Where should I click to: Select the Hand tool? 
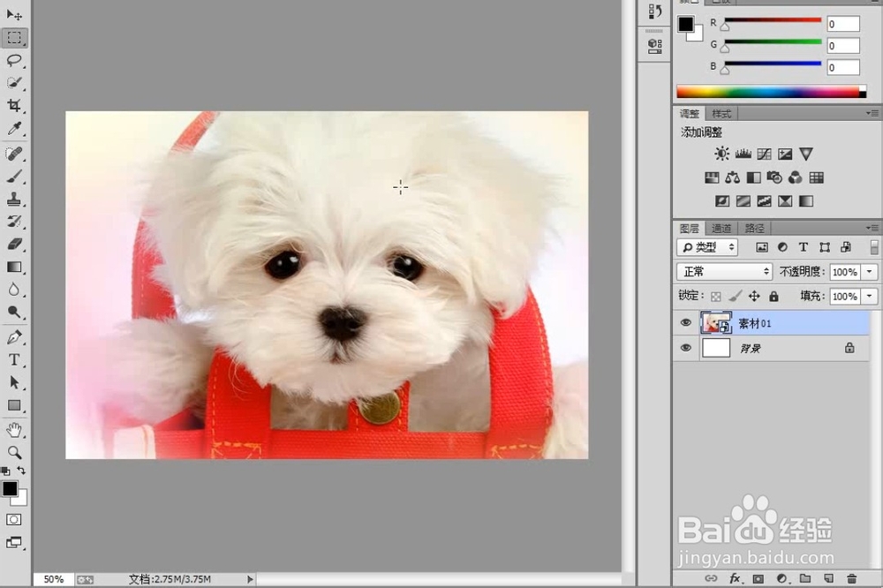14,430
